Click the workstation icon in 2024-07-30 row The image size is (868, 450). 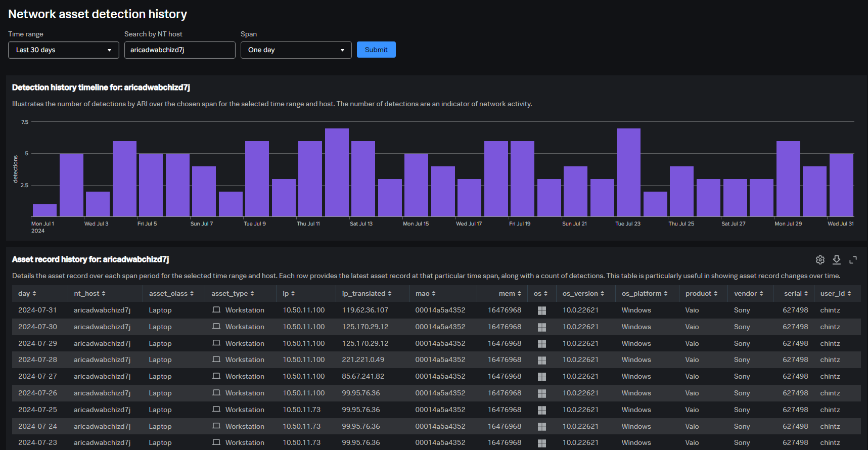point(216,327)
